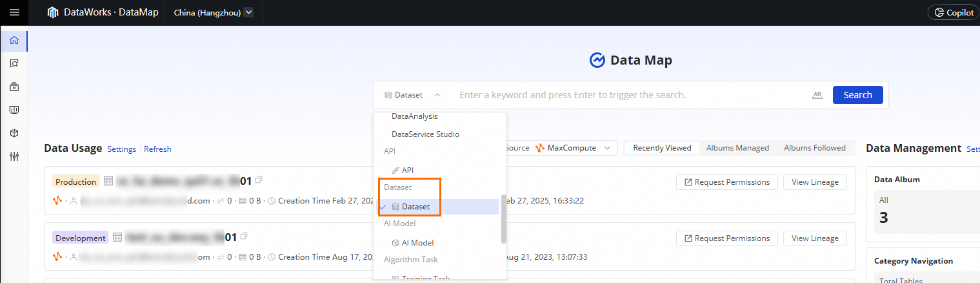Screen dimensions: 980x283
Task: Click the owner icon in Production row
Action: tap(74, 201)
